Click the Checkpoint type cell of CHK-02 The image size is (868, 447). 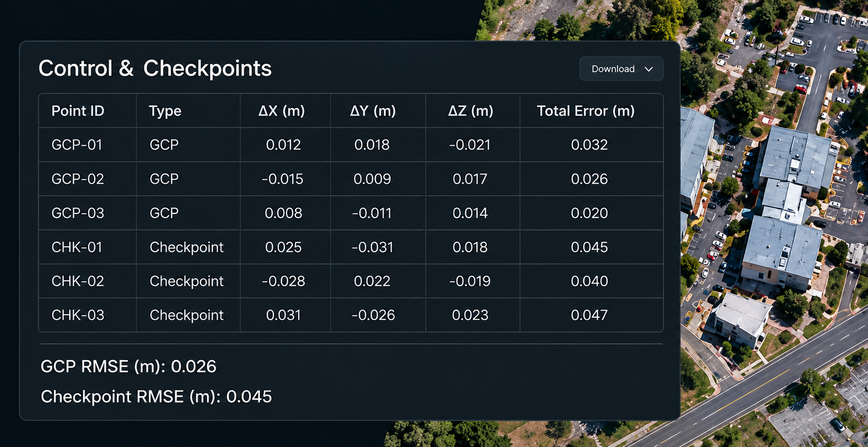(x=187, y=281)
